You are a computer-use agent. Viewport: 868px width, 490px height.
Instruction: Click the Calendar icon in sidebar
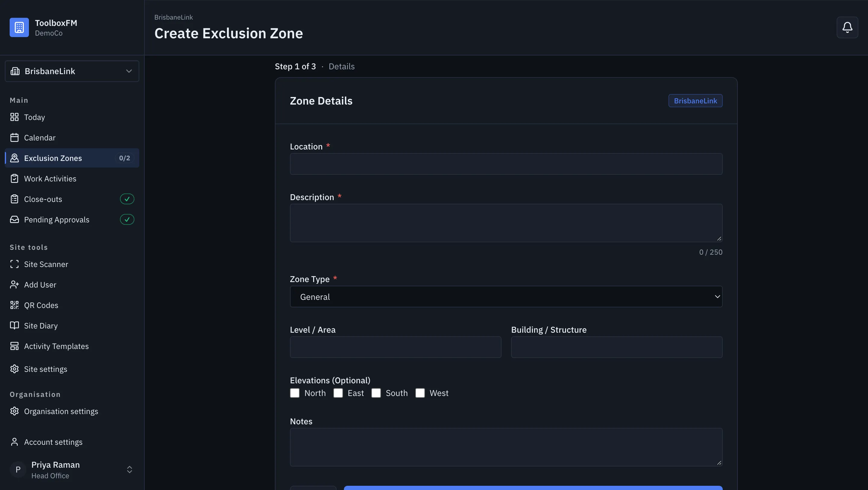coord(14,137)
